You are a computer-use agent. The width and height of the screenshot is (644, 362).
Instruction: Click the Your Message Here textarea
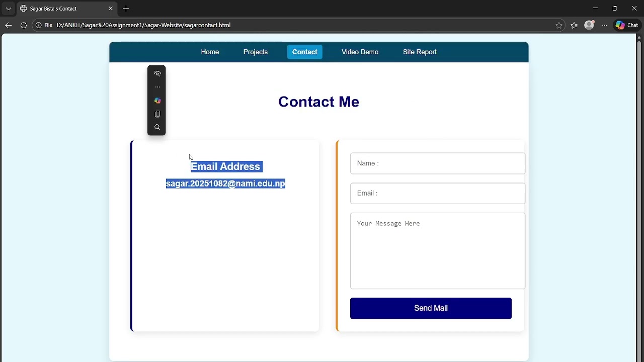(x=438, y=251)
